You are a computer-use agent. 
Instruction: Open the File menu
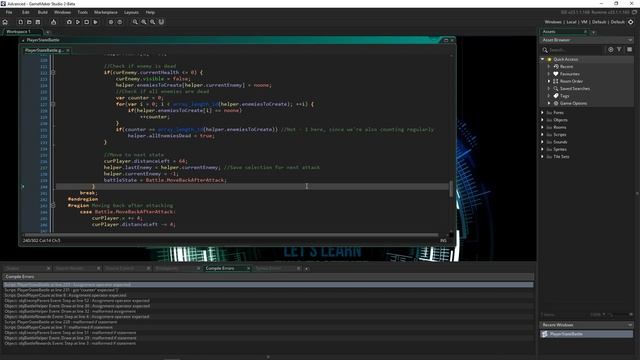coord(9,12)
